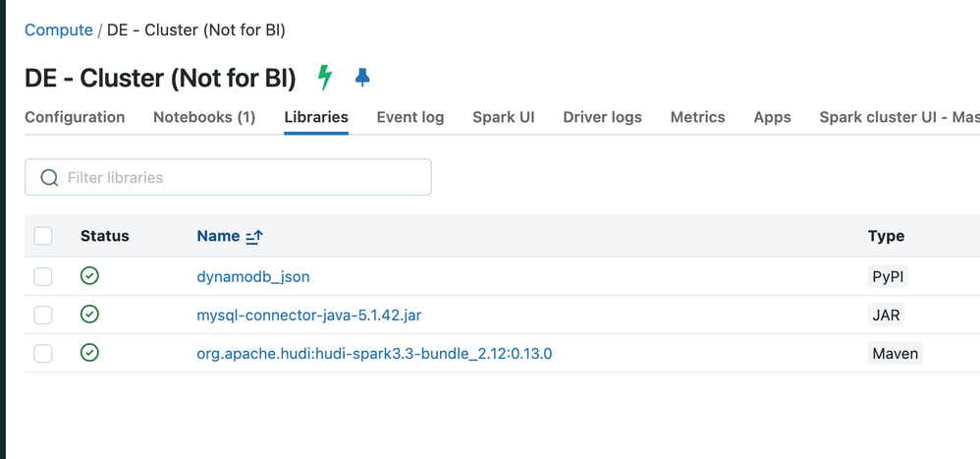Tick the org.apache.hudi library checkbox
The width and height of the screenshot is (980, 459).
[43, 353]
